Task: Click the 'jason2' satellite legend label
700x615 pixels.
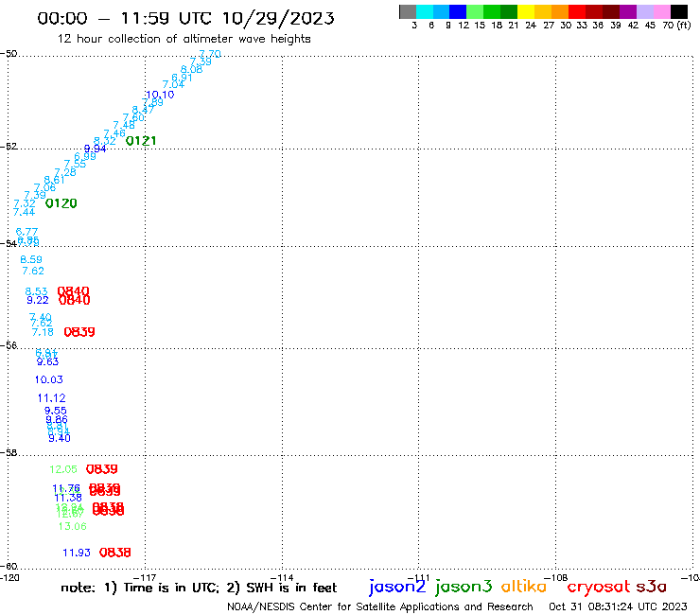Action: [397, 587]
